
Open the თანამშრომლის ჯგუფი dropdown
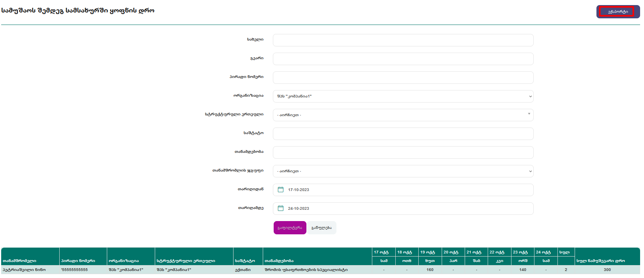pyautogui.click(x=403, y=171)
